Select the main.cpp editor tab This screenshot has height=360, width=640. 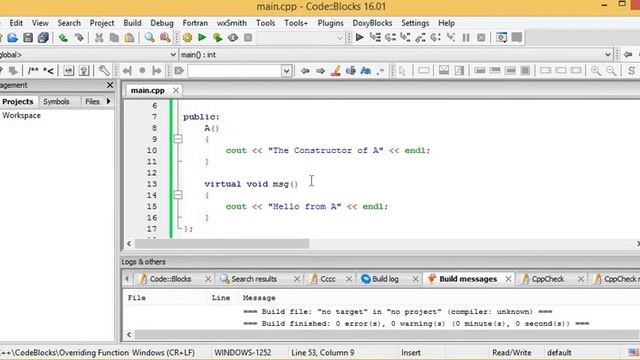point(147,90)
